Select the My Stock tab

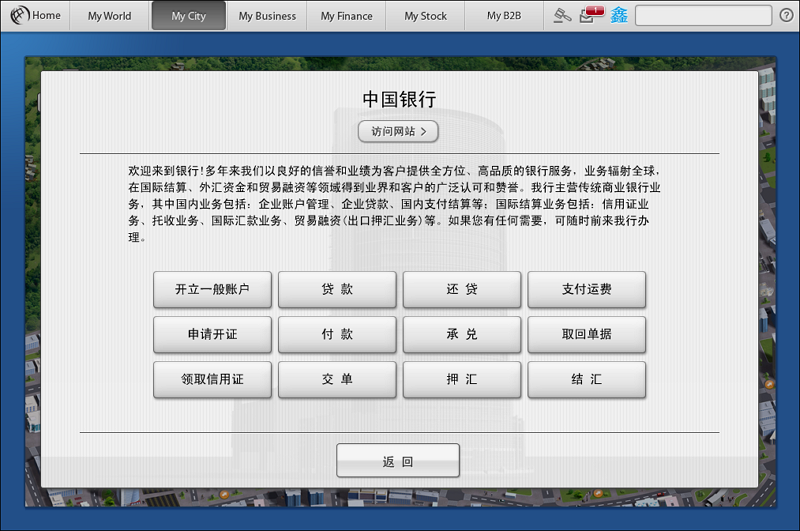pyautogui.click(x=425, y=16)
